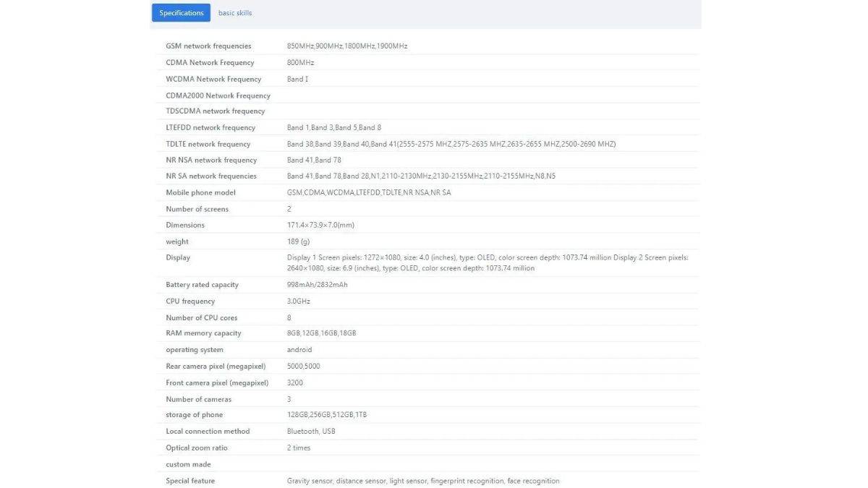The width and height of the screenshot is (868, 488).
Task: Switch to the basic skills tab
Action: 235,13
